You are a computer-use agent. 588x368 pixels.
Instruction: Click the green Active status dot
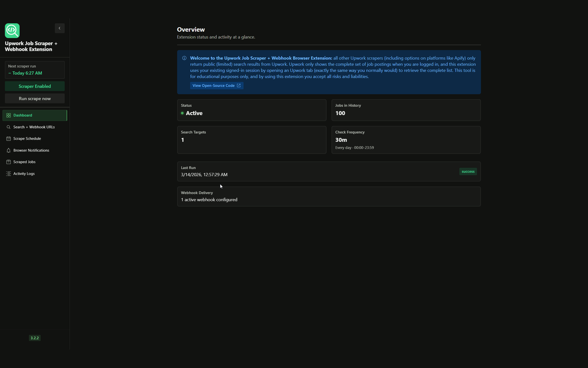[x=182, y=113]
